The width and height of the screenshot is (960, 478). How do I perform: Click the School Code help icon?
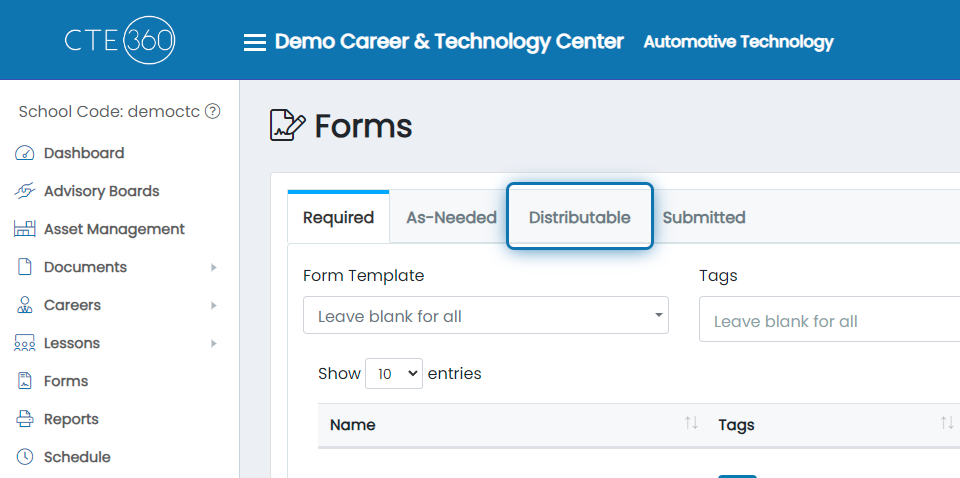pos(212,111)
